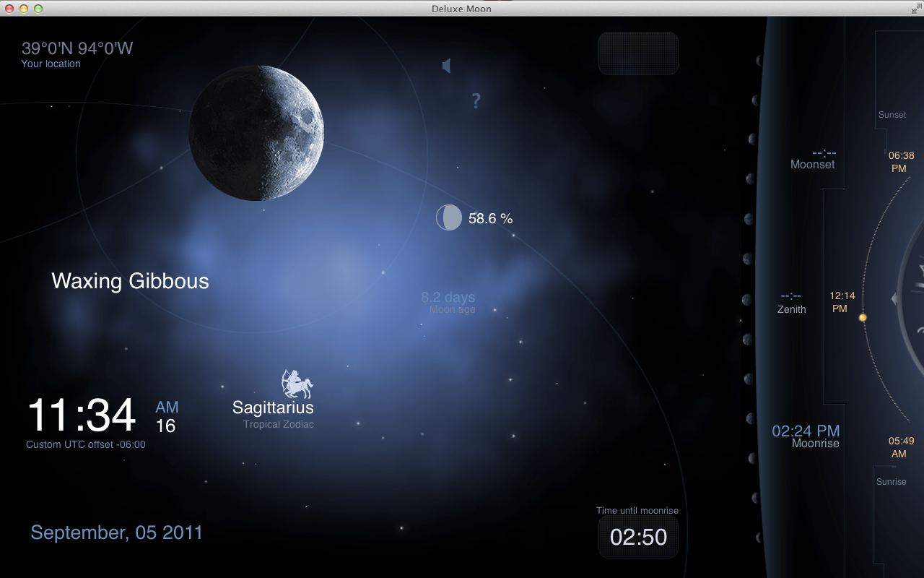Click the '8.2 days' moon age value
The height and width of the screenshot is (578, 924).
[448, 297]
